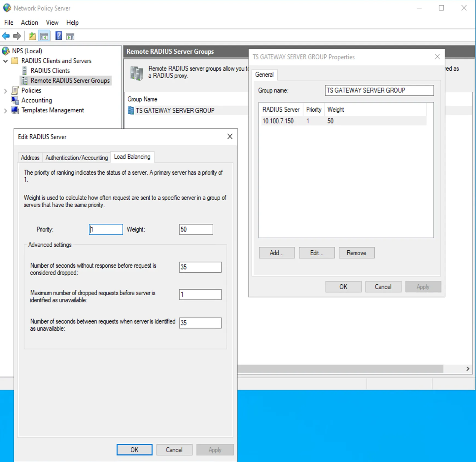Open Help via question mark toolbar icon

[59, 36]
